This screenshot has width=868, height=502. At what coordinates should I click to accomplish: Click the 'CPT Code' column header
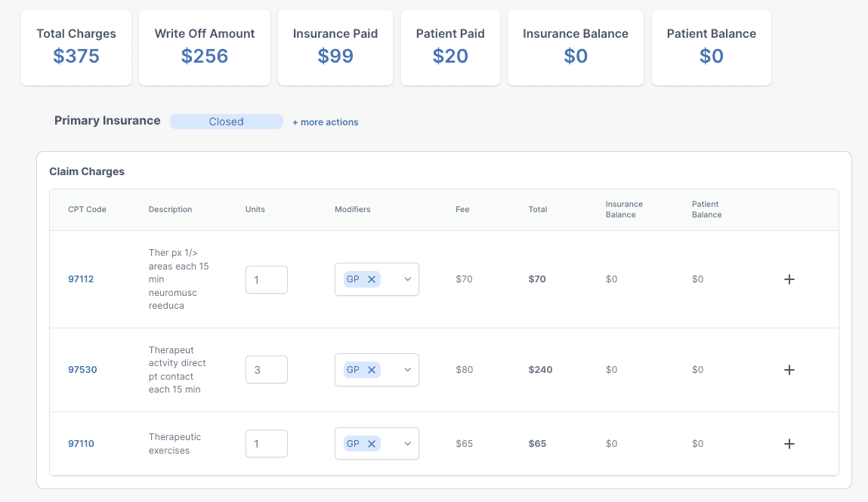(87, 210)
